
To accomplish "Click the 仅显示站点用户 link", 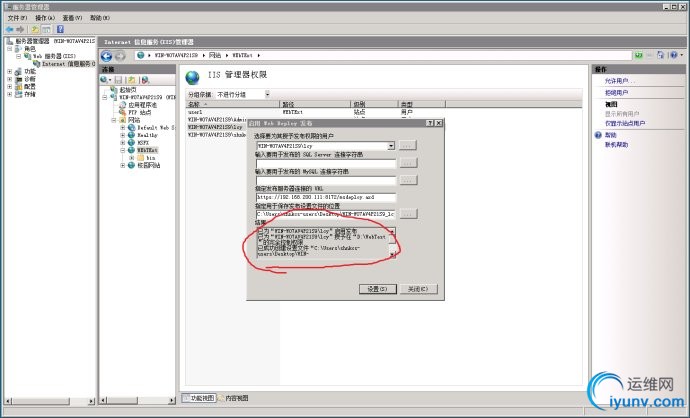I will pyautogui.click(x=625, y=123).
